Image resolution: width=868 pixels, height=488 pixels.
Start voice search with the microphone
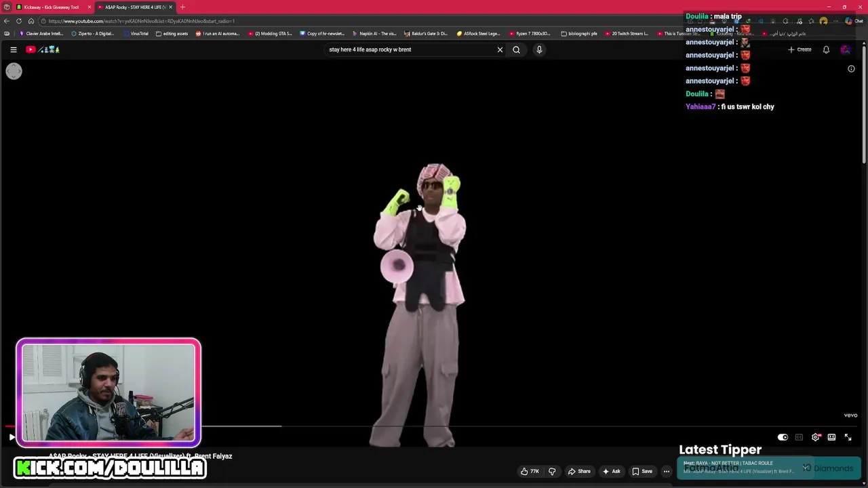pyautogui.click(x=539, y=49)
